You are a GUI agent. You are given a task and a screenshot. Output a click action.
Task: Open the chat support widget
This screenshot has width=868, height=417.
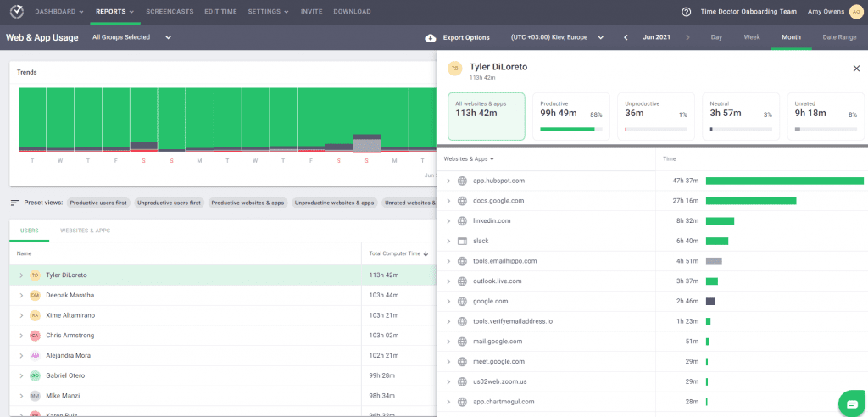852,403
